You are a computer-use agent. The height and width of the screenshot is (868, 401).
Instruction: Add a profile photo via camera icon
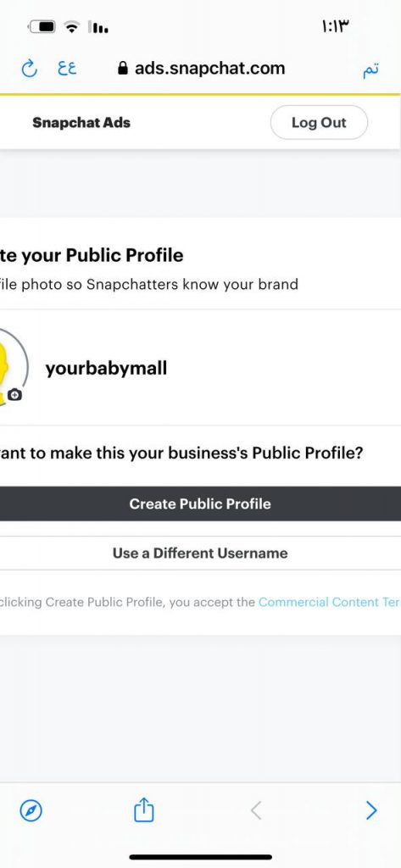[x=15, y=395]
